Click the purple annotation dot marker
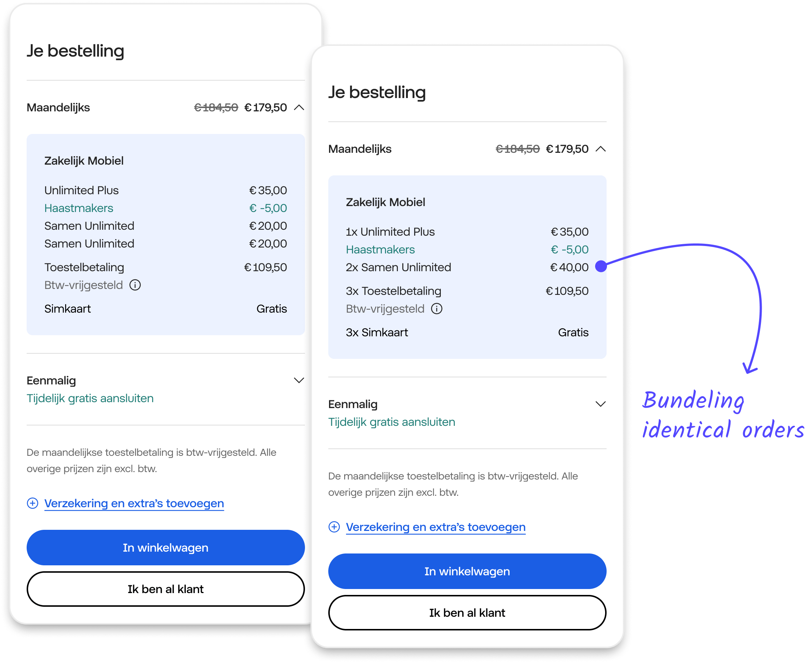The image size is (812, 663). point(601,266)
